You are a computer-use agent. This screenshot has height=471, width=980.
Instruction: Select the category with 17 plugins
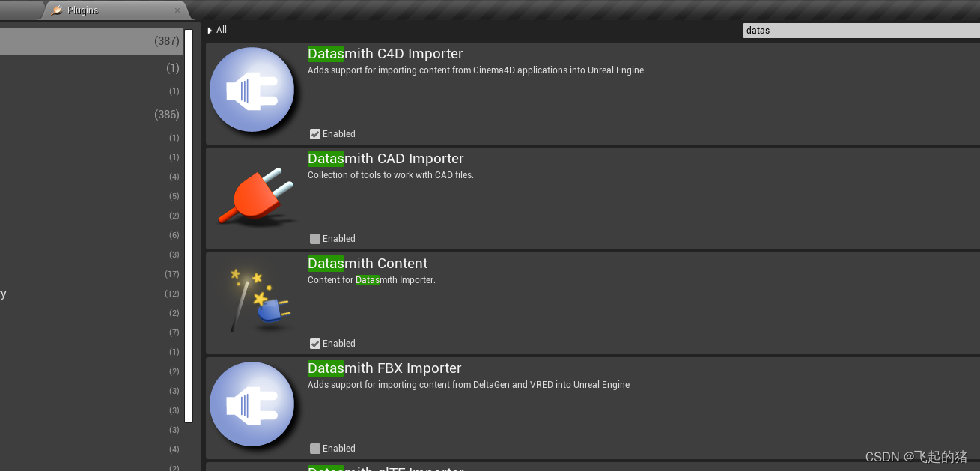(x=91, y=274)
